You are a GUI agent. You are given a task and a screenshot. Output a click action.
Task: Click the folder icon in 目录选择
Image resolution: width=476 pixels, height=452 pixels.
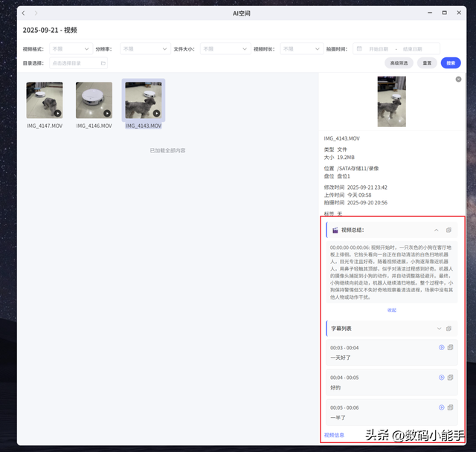pos(103,63)
